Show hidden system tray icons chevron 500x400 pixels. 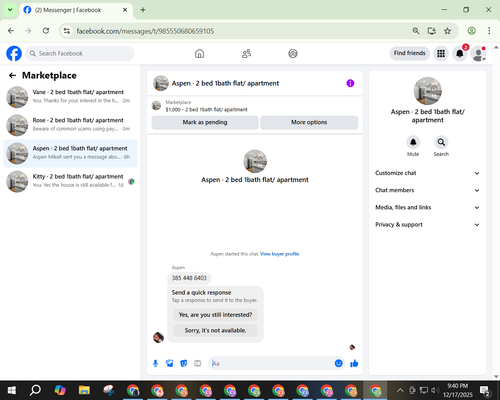400,390
